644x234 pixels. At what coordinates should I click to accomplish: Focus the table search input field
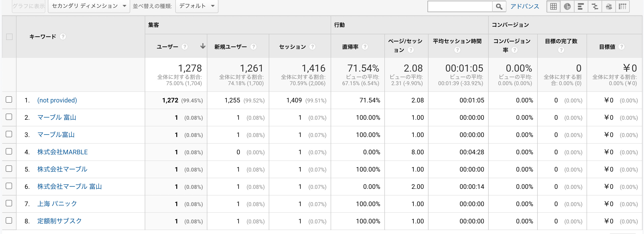coord(460,6)
